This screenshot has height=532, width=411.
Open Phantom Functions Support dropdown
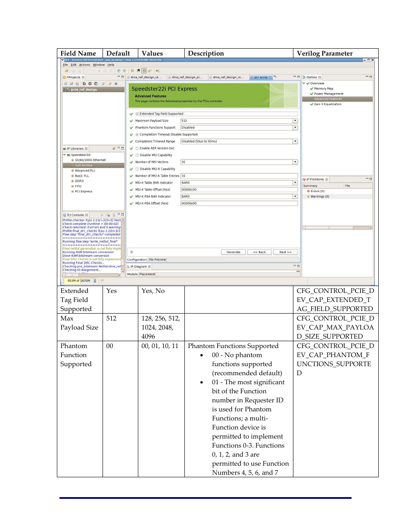[x=296, y=128]
